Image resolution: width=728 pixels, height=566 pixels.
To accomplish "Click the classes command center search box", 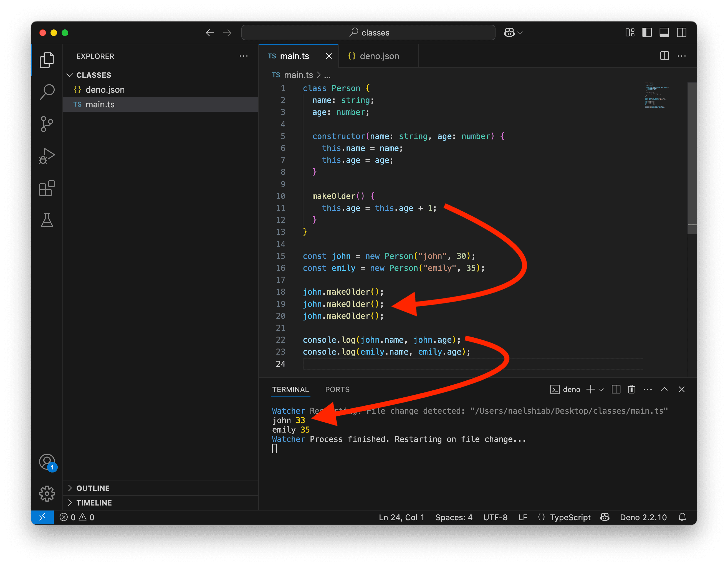I will point(368,33).
